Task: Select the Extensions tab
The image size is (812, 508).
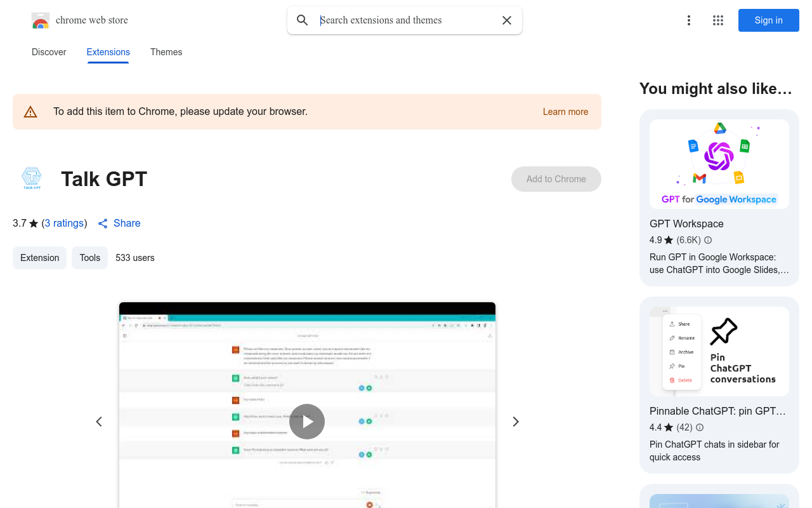Action: tap(108, 52)
